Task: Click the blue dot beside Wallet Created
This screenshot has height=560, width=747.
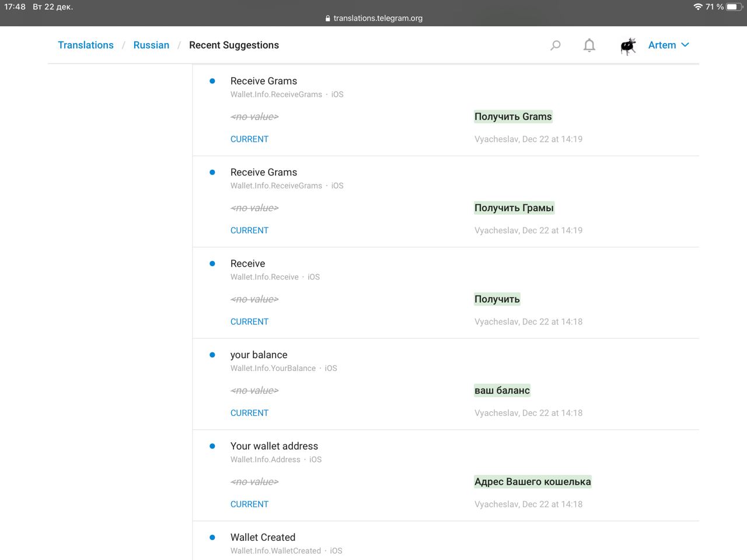Action: [212, 537]
